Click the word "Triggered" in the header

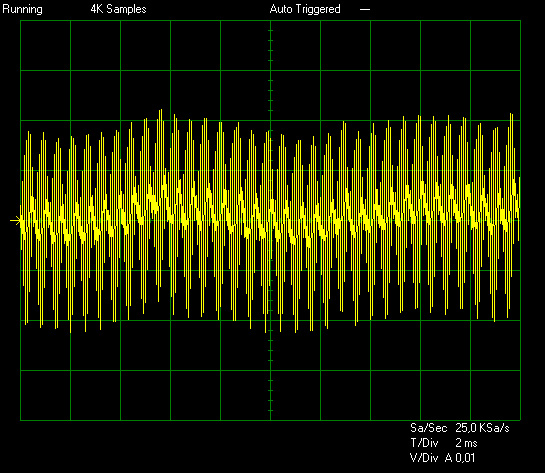coord(318,9)
